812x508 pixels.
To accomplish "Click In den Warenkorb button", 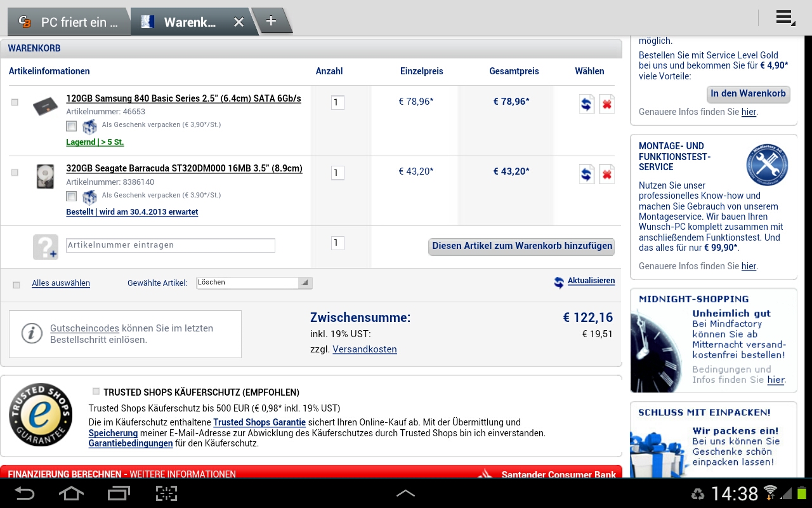I will [x=748, y=94].
